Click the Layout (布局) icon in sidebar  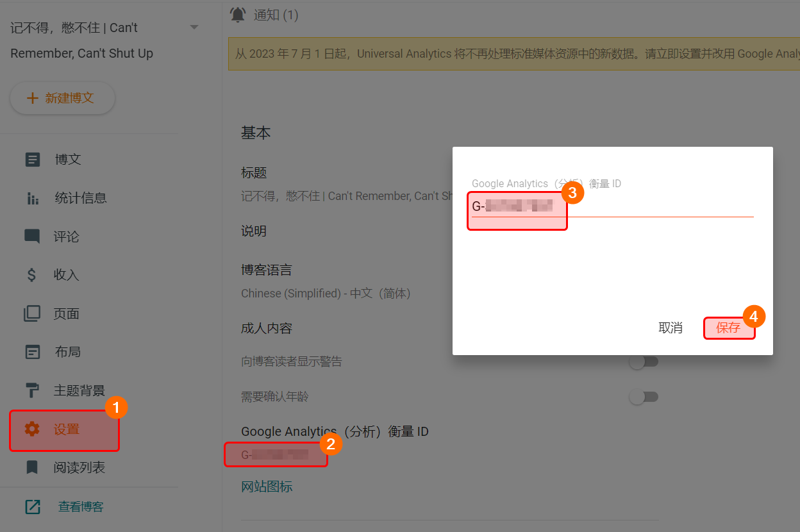click(x=32, y=352)
